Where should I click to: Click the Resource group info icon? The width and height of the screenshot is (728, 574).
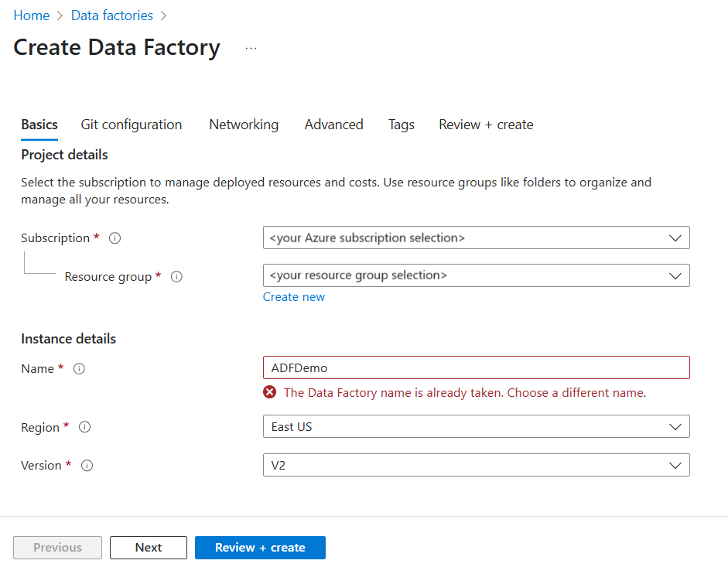click(176, 276)
